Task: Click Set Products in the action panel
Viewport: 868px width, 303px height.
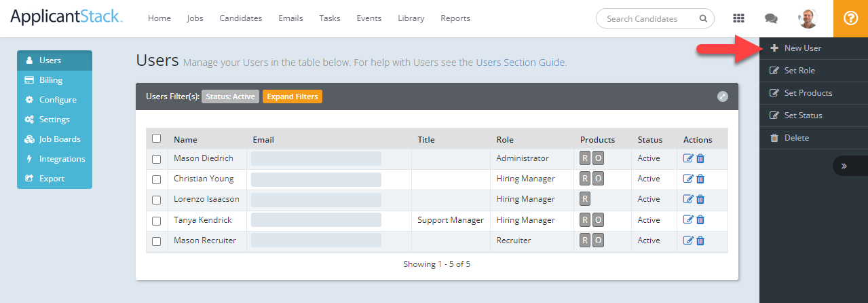Action: [814, 93]
